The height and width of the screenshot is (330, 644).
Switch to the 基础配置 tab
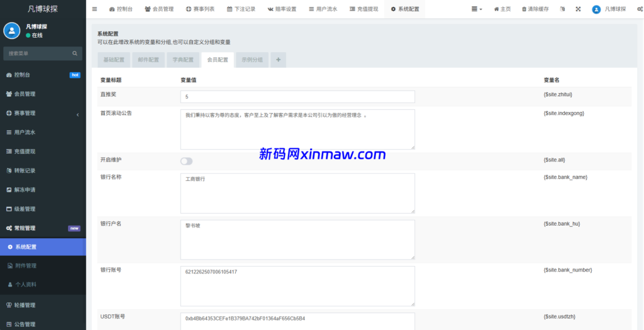(x=114, y=60)
